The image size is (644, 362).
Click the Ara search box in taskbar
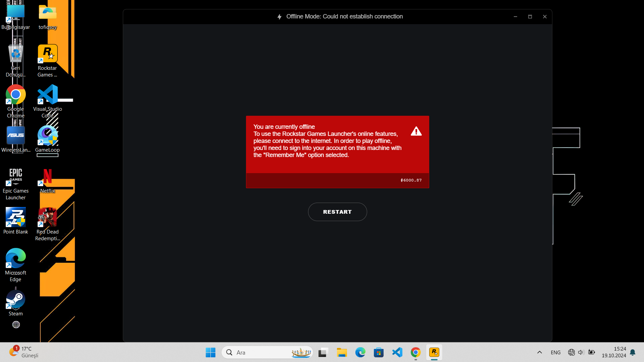267,352
